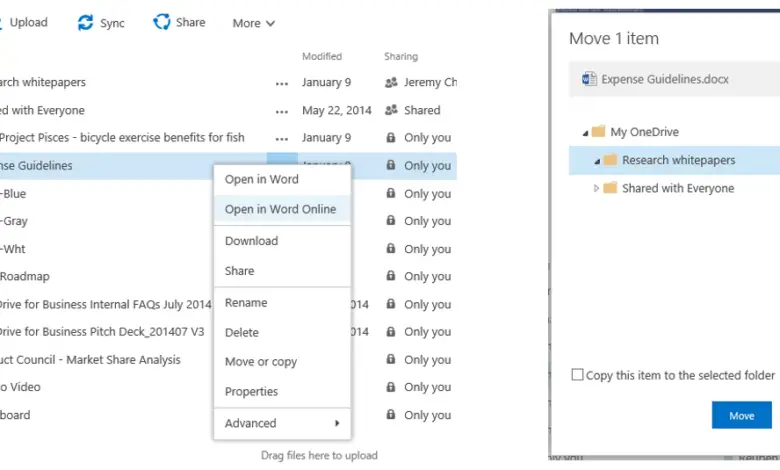Viewport: 780px width, 470px height.
Task: Click the Share icon in toolbar
Action: 162,22
